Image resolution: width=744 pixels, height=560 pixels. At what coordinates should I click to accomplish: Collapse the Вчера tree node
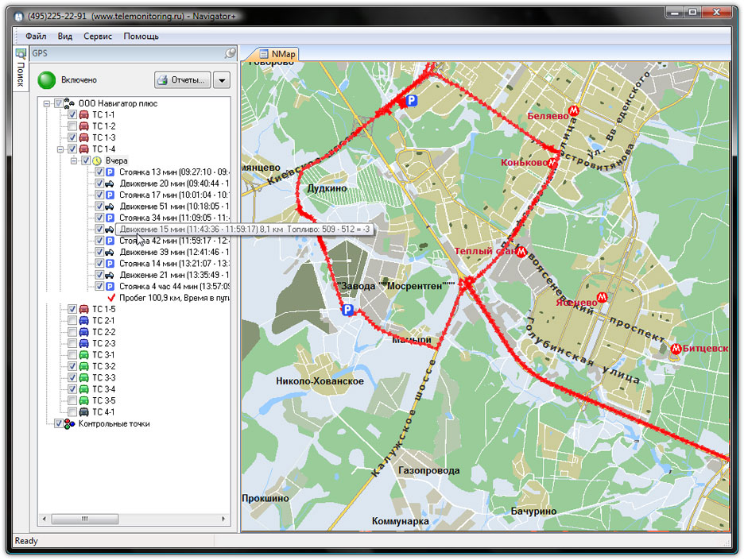[x=74, y=160]
